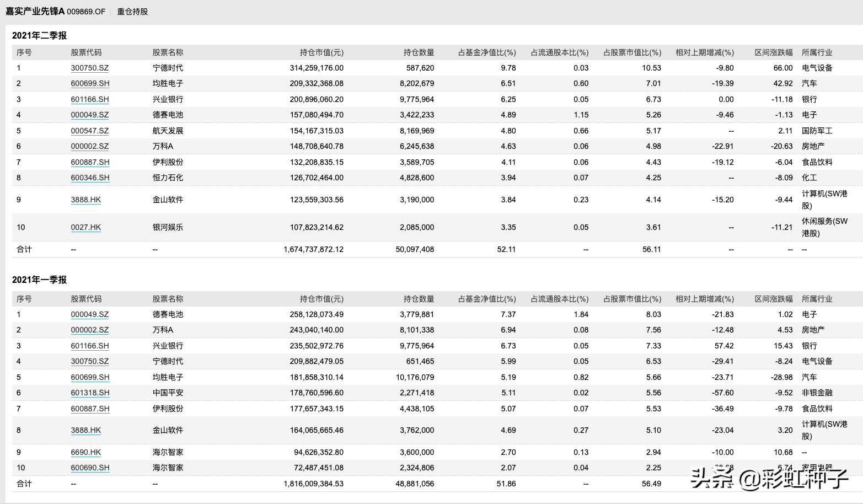Click 占基金净值比(%) header in Q2 table
863x504 pixels.
click(487, 52)
